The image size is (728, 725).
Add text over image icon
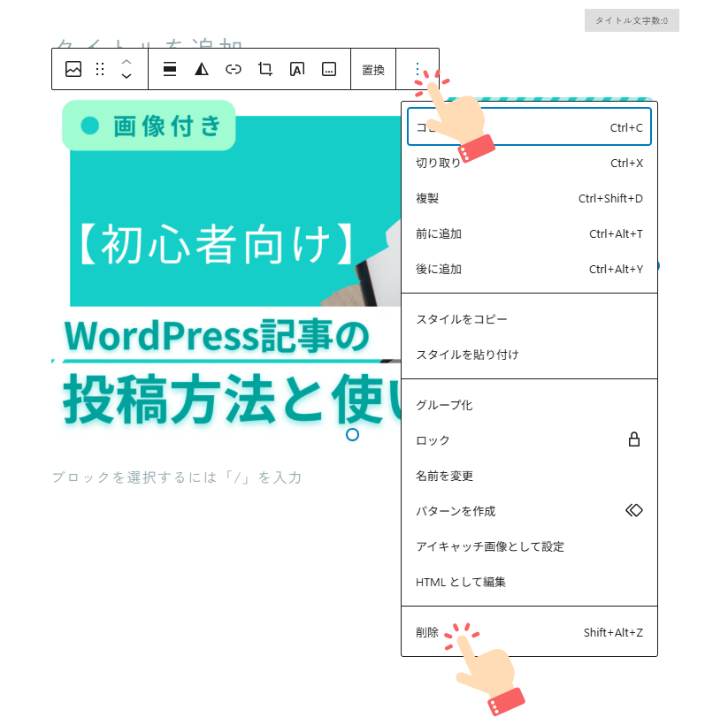[x=297, y=69]
